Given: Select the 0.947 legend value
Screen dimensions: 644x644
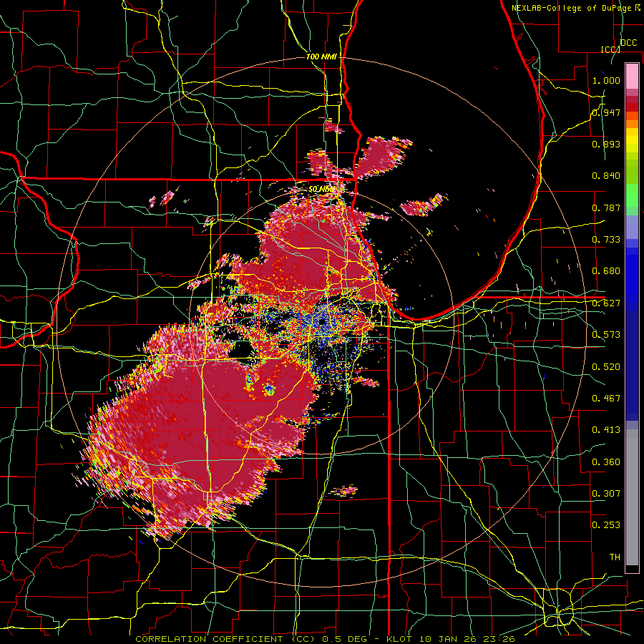Looking at the screenshot, I should coord(606,112).
